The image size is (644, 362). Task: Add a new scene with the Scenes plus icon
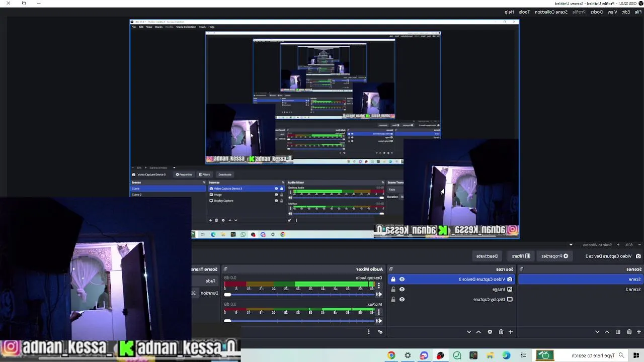point(639,332)
